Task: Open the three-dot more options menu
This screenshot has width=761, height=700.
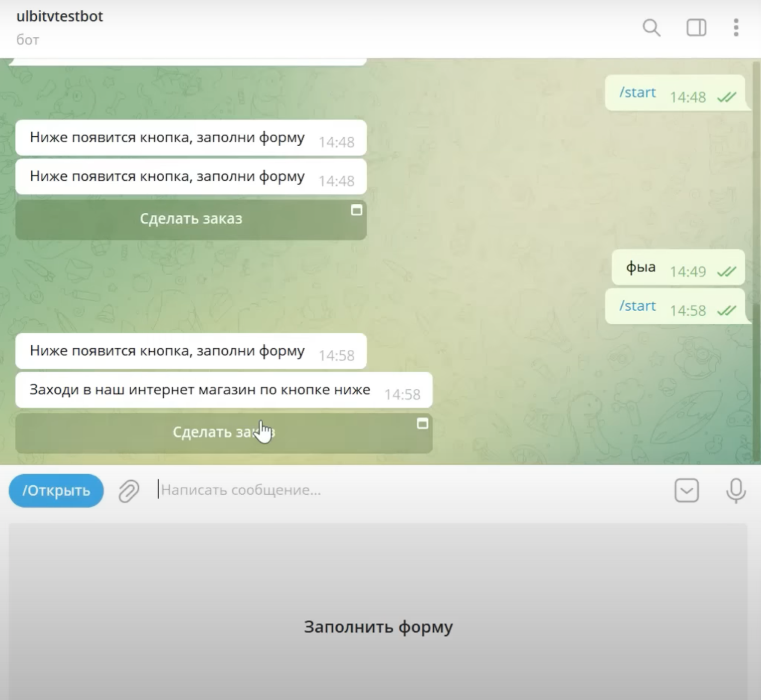Action: (736, 28)
